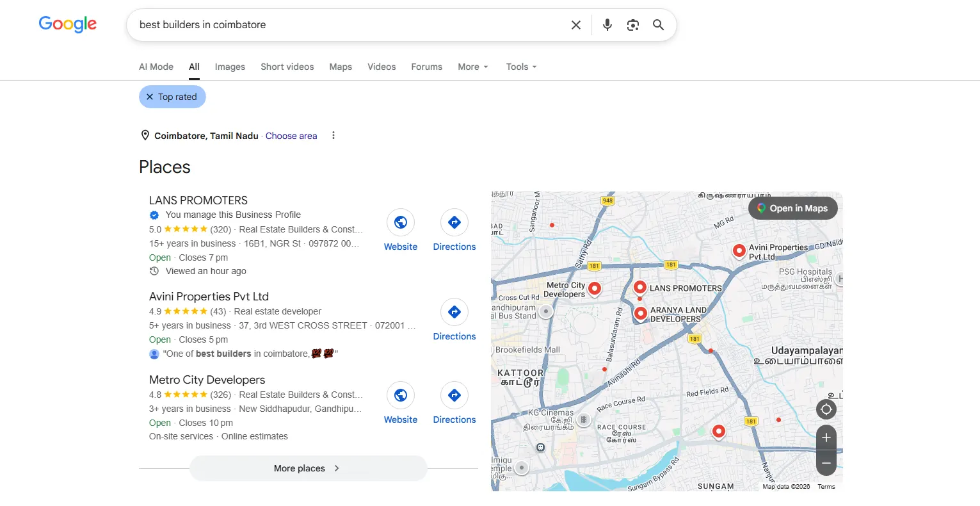Submit search with magnifying glass icon
The width and height of the screenshot is (980, 506).
pos(658,25)
